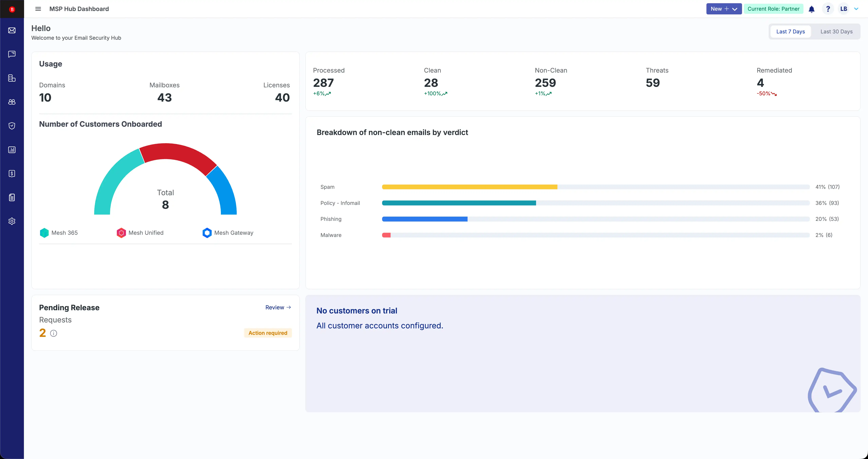Open the building/companies icon in sidebar

12,78
